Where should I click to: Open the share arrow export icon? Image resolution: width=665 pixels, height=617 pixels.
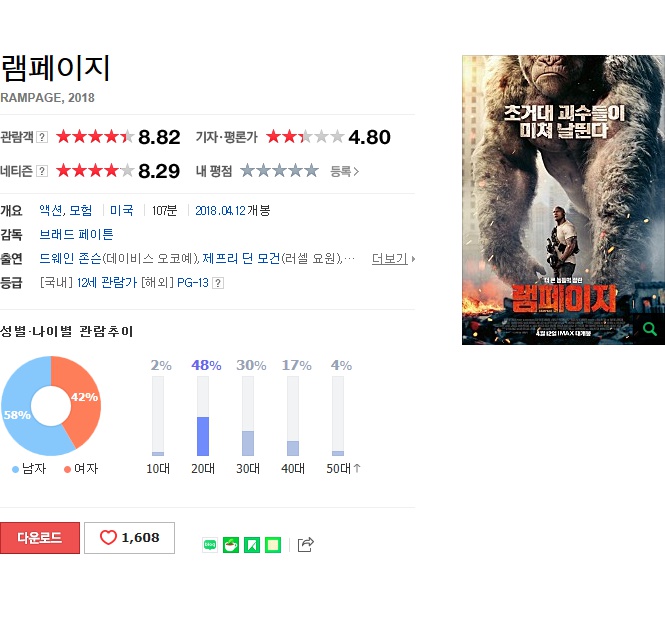point(306,544)
